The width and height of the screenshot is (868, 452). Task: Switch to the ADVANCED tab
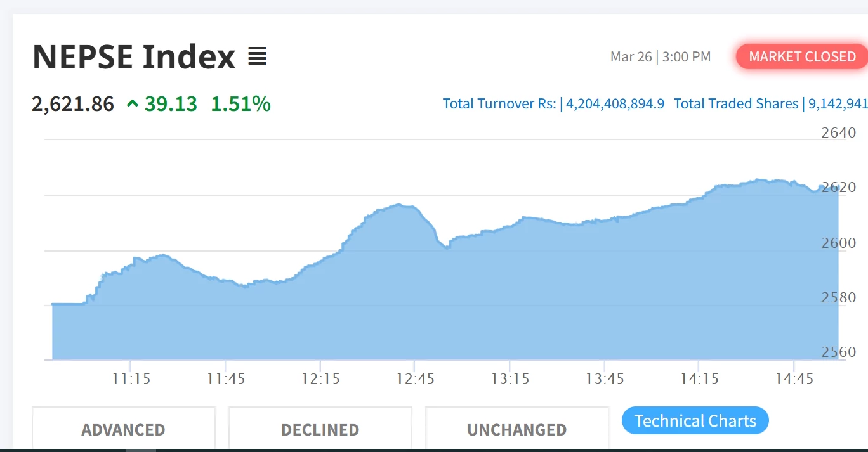click(x=123, y=429)
